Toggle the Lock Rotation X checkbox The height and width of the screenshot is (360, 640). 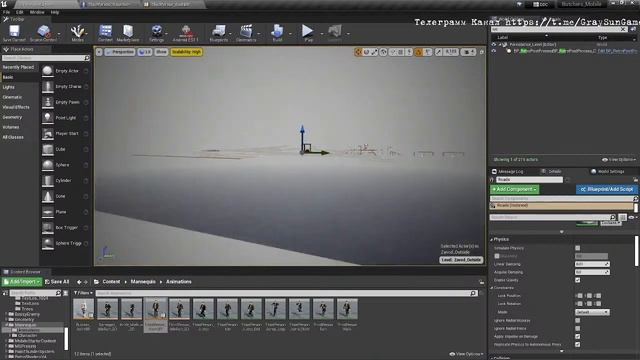tap(580, 304)
